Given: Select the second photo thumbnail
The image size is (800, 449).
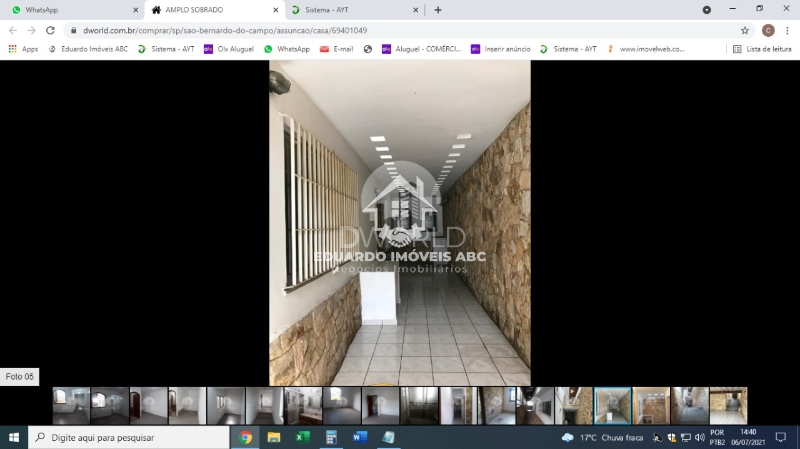Looking at the screenshot, I should coord(110,406).
